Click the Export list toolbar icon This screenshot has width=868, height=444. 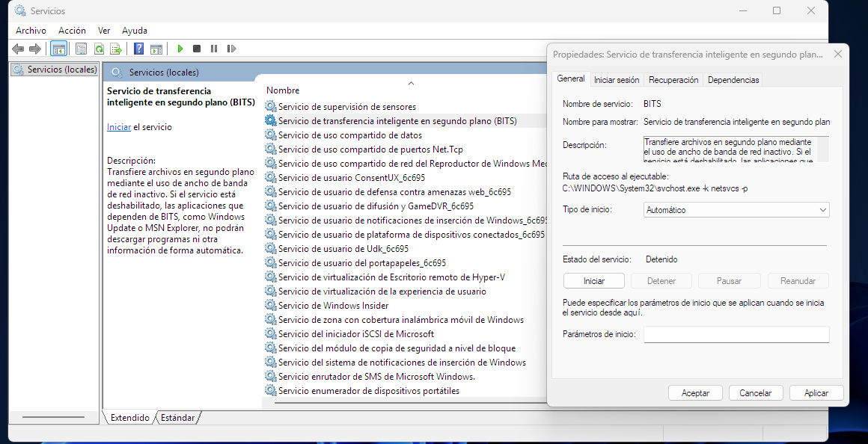115,49
